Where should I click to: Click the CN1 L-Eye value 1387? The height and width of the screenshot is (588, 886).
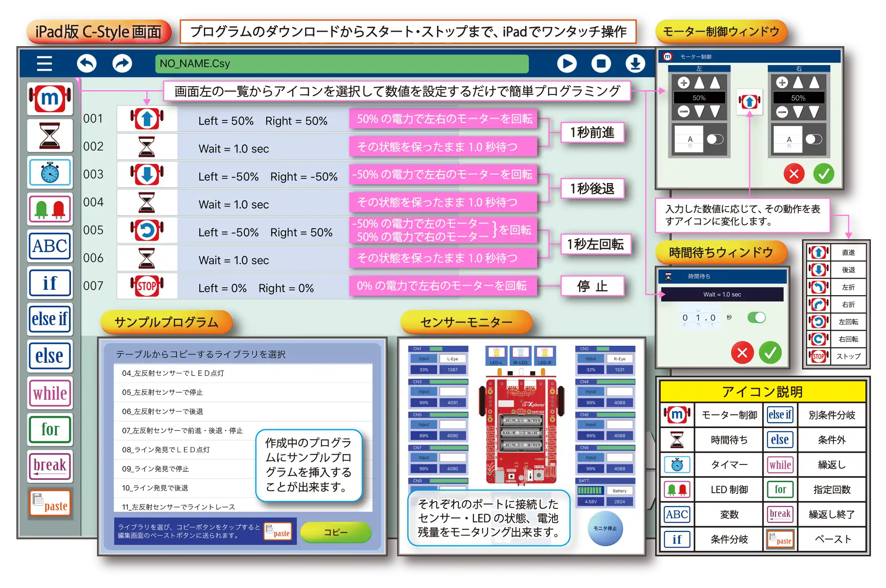[452, 370]
